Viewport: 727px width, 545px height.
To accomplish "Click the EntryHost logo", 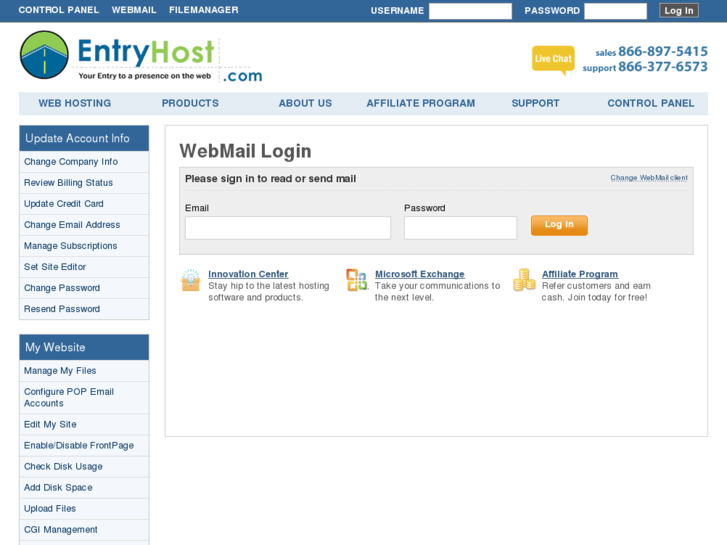I will [141, 57].
